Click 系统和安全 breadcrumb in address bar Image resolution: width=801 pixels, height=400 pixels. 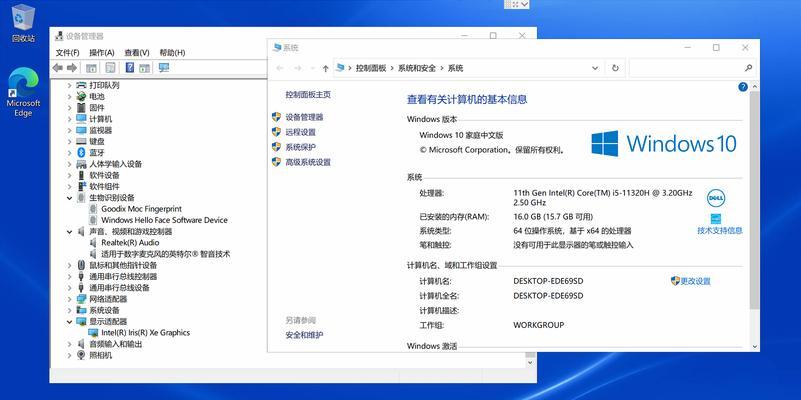[417, 68]
